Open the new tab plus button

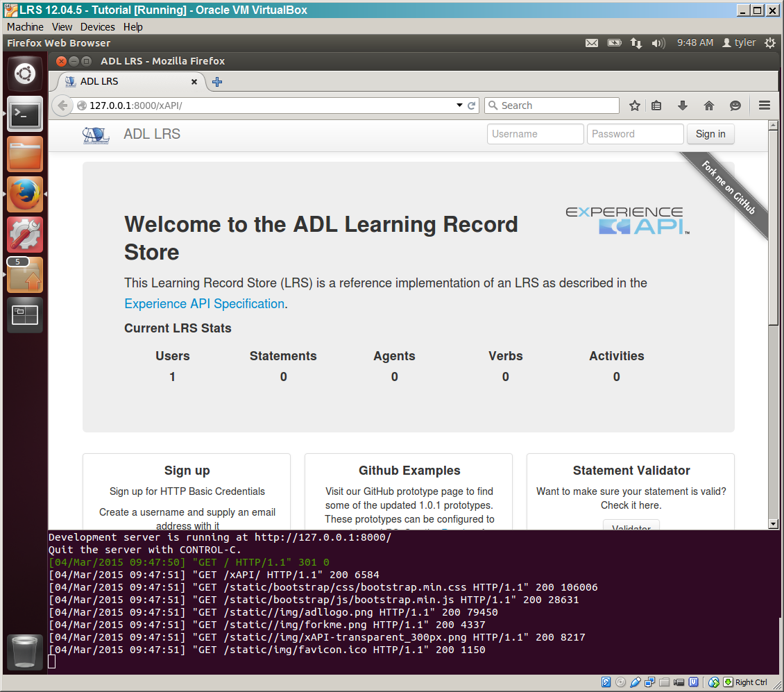point(217,82)
